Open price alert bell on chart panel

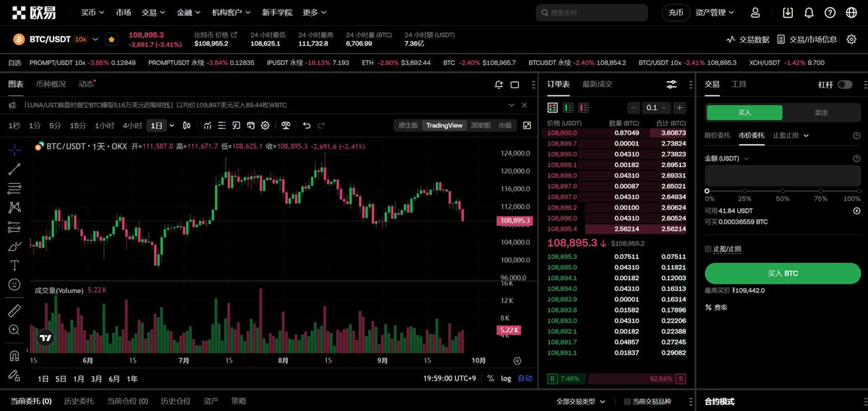[499, 85]
